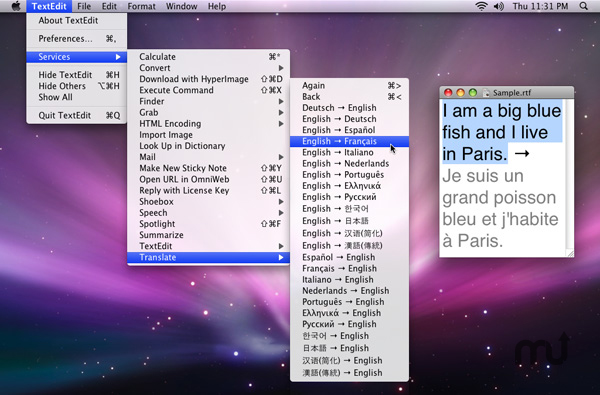The height and width of the screenshot is (395, 600).
Task: Choose Back in Translate menu
Action: point(349,96)
